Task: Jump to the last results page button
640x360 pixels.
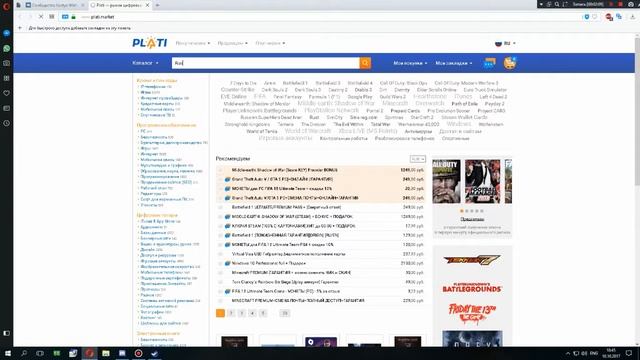Action: [x=285, y=313]
